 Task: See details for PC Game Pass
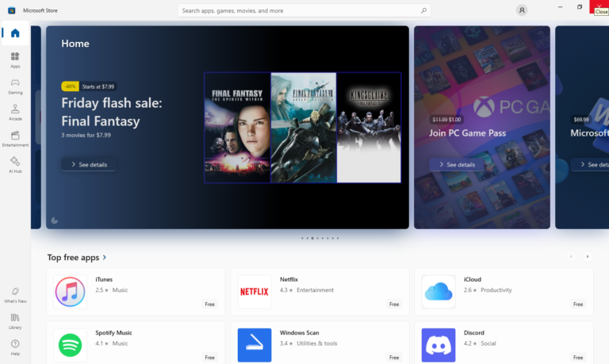tap(457, 164)
